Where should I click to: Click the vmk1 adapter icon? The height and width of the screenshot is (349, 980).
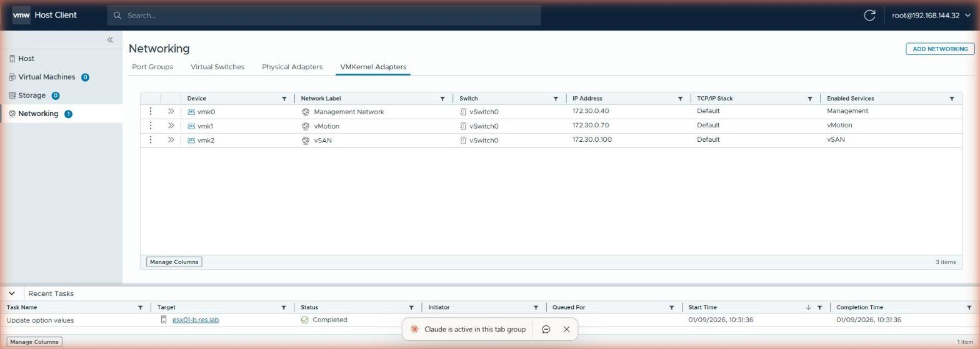(x=191, y=126)
